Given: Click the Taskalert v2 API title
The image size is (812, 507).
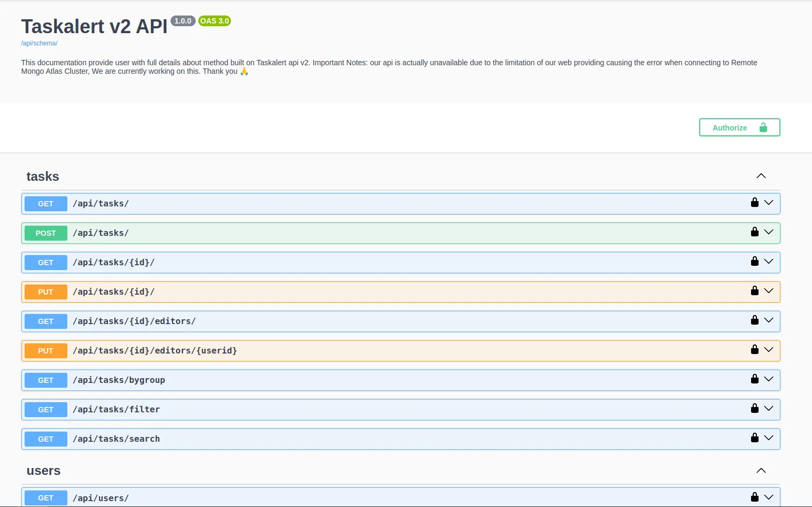Looking at the screenshot, I should click(x=94, y=26).
